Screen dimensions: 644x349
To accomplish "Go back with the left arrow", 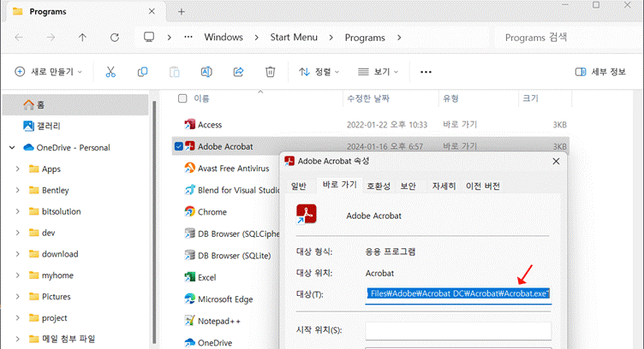I will tap(19, 38).
